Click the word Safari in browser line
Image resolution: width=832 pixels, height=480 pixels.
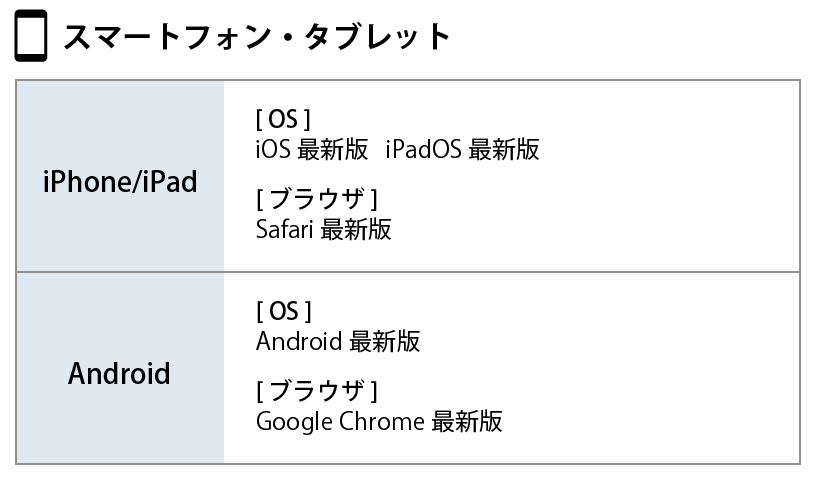click(284, 230)
